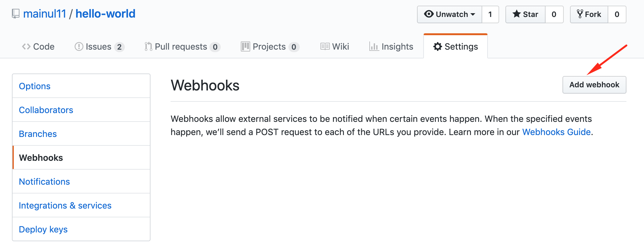Click the fork icon in Fork button
The image size is (644, 245).
tap(580, 14)
